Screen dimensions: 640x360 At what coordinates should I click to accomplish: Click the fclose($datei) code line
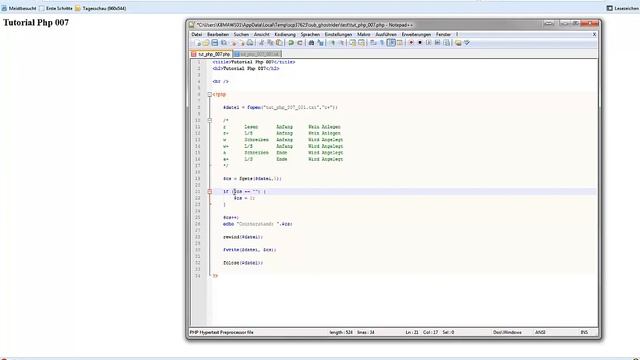(x=243, y=263)
